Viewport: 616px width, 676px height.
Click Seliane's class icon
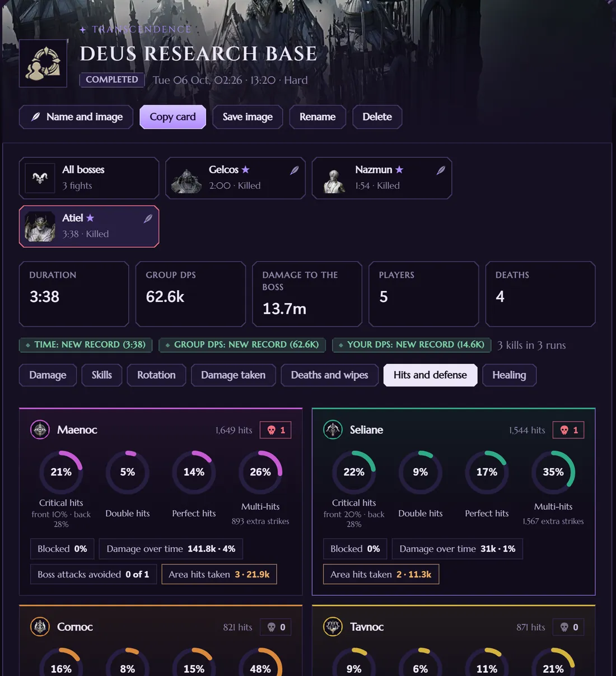[x=333, y=430]
